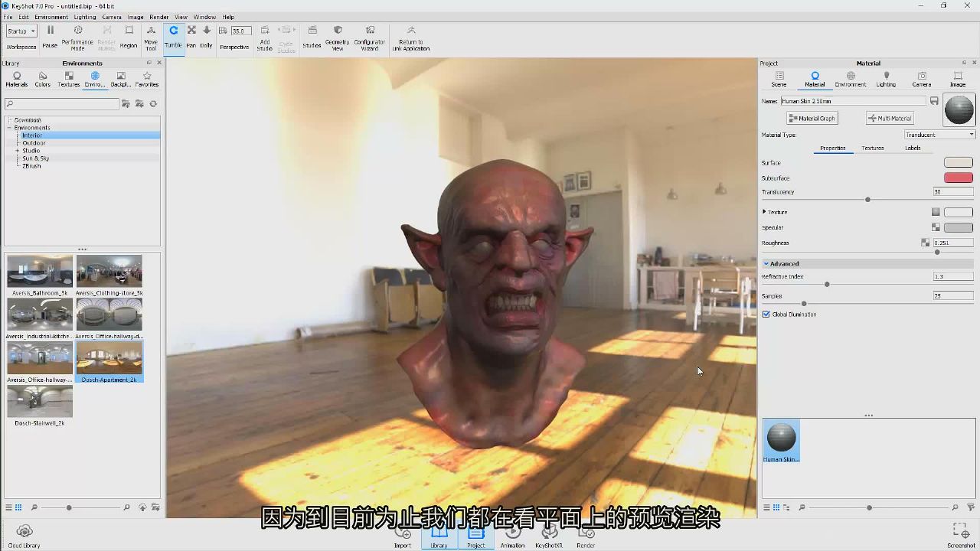Expand the Texture section
The width and height of the screenshot is (980, 551).
click(764, 212)
